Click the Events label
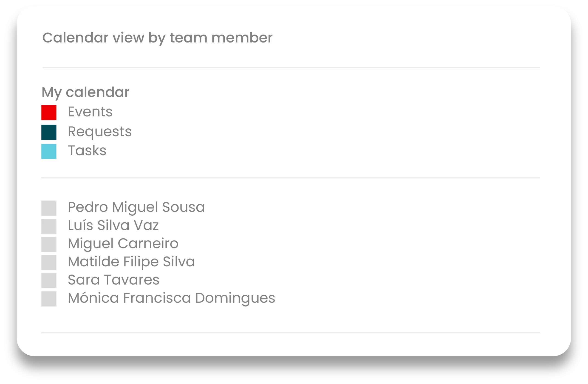The height and width of the screenshot is (384, 588). click(x=90, y=112)
